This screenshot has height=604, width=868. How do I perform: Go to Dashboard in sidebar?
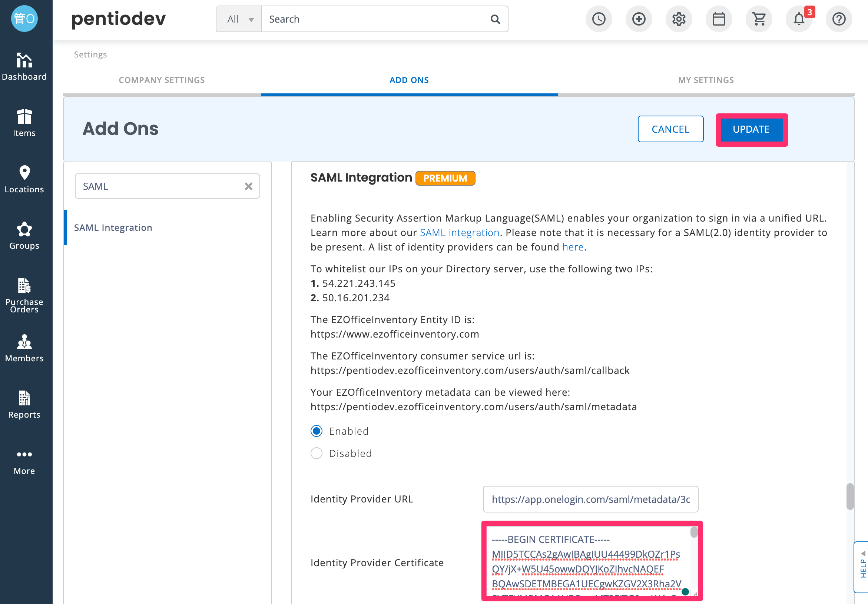click(x=24, y=67)
